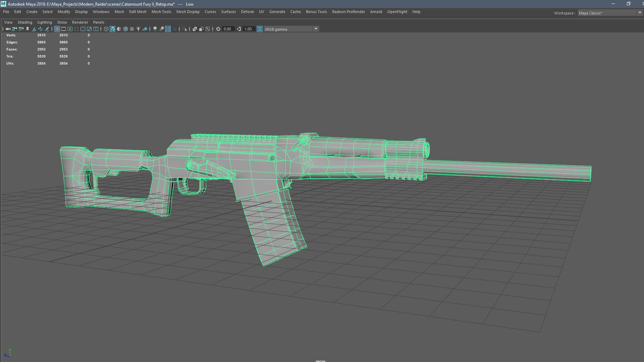Image resolution: width=644 pixels, height=362 pixels.
Task: Enable wireframe display cube icon
Action: click(x=106, y=29)
